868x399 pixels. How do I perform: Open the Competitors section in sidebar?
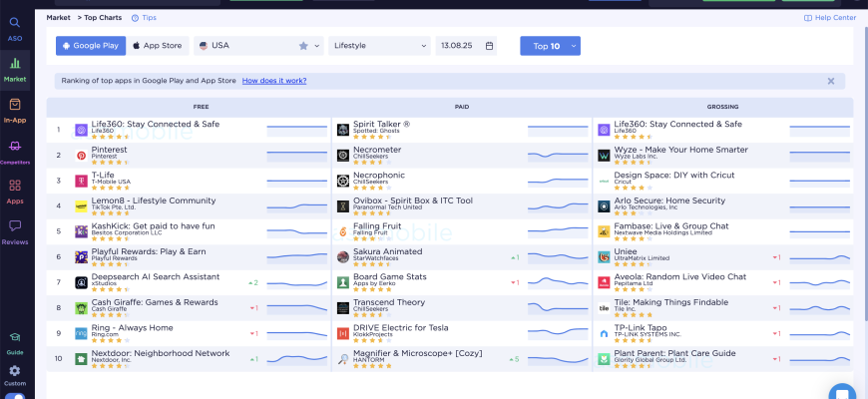coord(15,151)
